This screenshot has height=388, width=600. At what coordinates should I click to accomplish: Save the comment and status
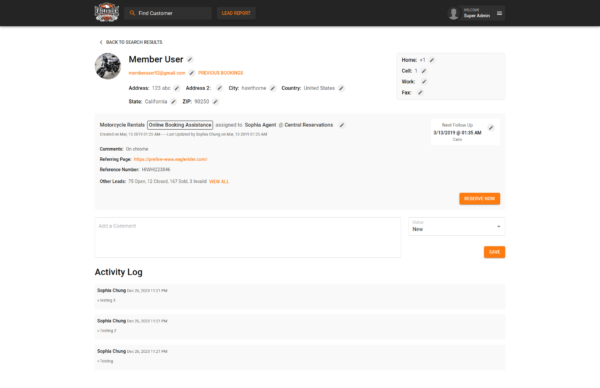[494, 252]
